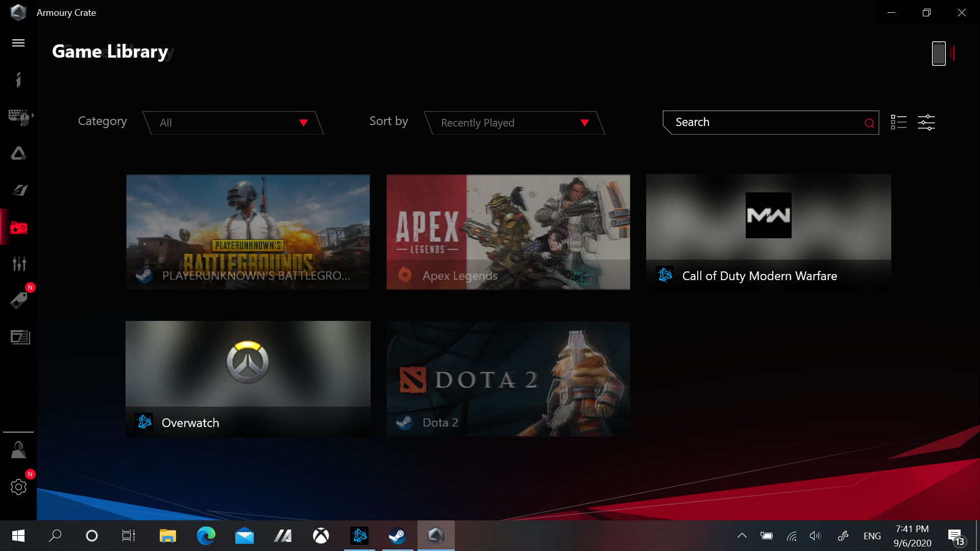This screenshot has height=551, width=980.
Task: Open Cortana from the taskbar
Action: click(92, 536)
